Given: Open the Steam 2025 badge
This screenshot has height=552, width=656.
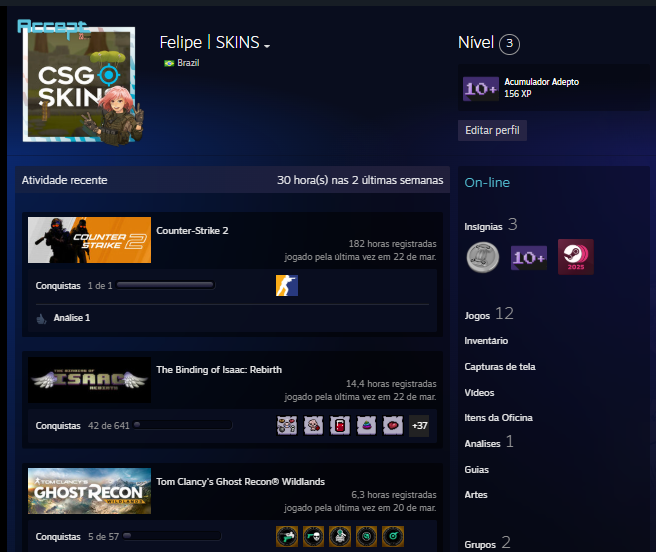Looking at the screenshot, I should 576,257.
